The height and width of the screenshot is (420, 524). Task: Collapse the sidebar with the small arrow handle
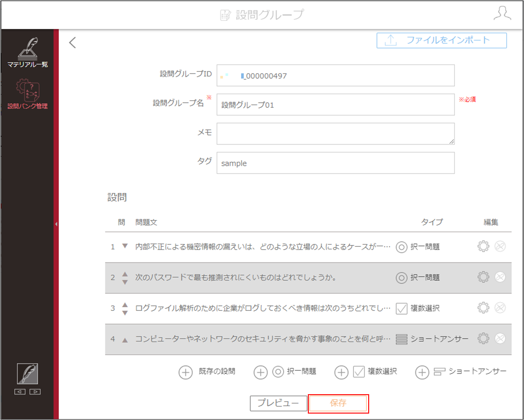click(x=56, y=224)
